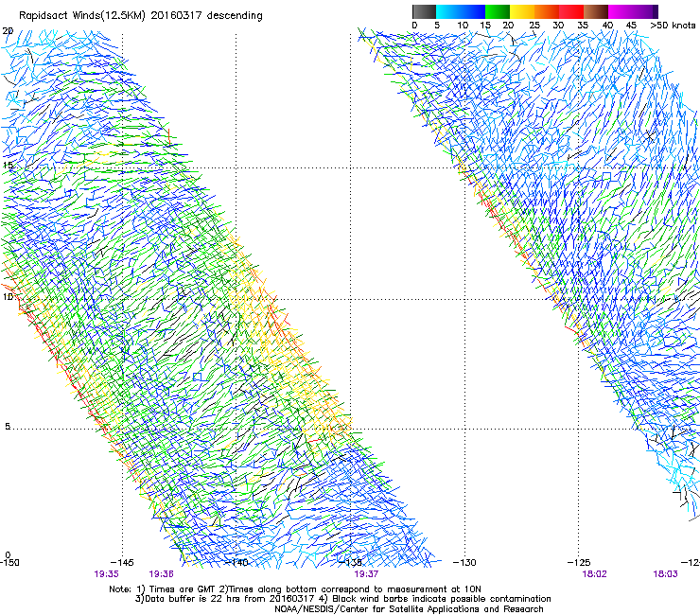700x615 pixels.
Task: Click the longitude label '-150'
Action: (9, 563)
